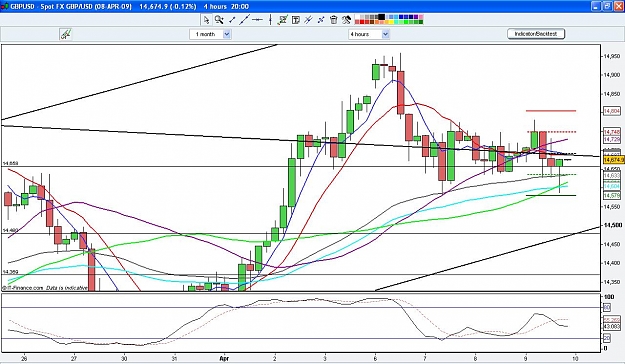The width and height of the screenshot is (625, 364).
Task: Select the vertical line tool
Action: (x=270, y=20)
